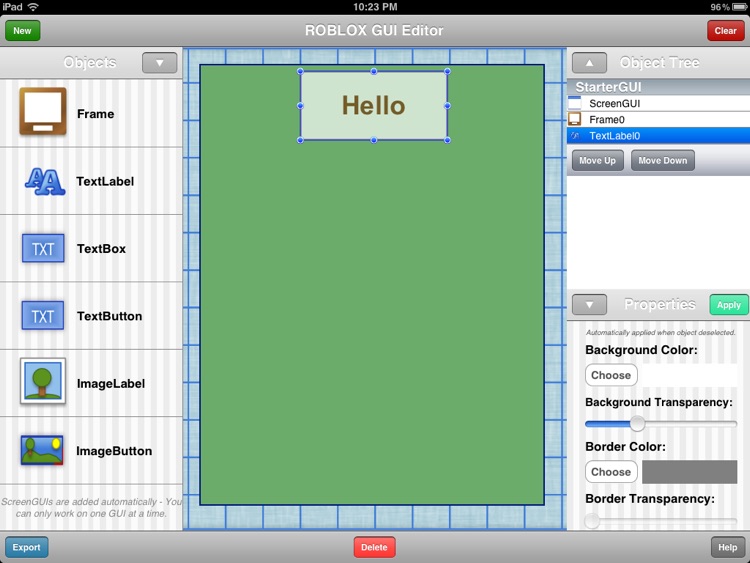The image size is (750, 563).
Task: Click the Move Up button
Action: coord(597,160)
